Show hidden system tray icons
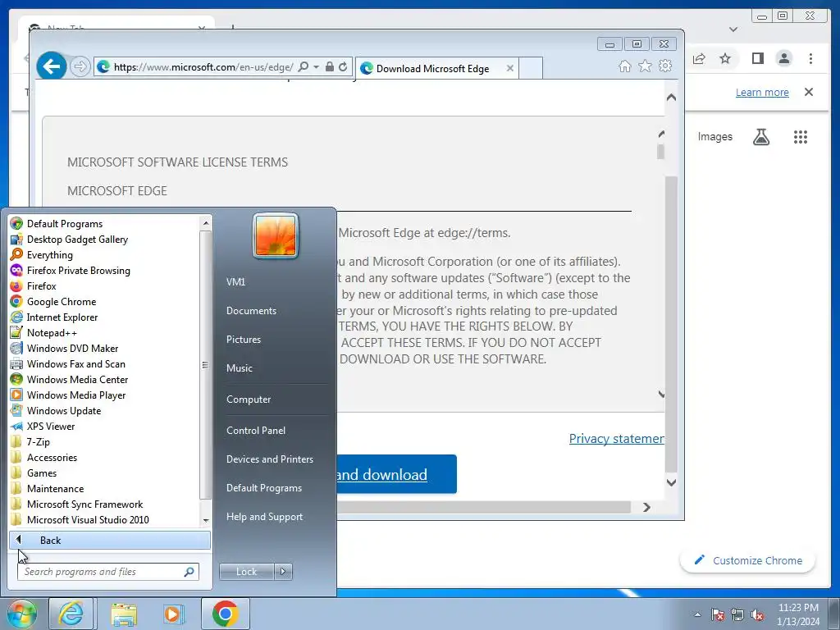The width and height of the screenshot is (840, 630). 697,614
